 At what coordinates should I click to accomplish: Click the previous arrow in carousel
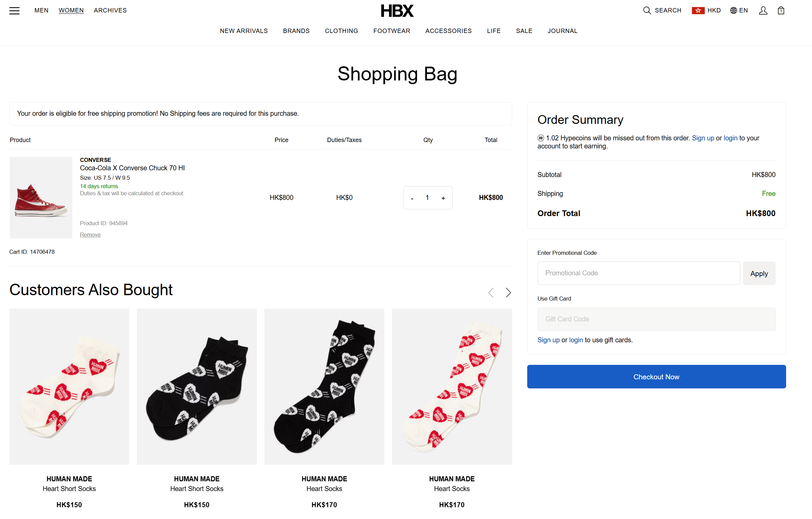click(491, 292)
